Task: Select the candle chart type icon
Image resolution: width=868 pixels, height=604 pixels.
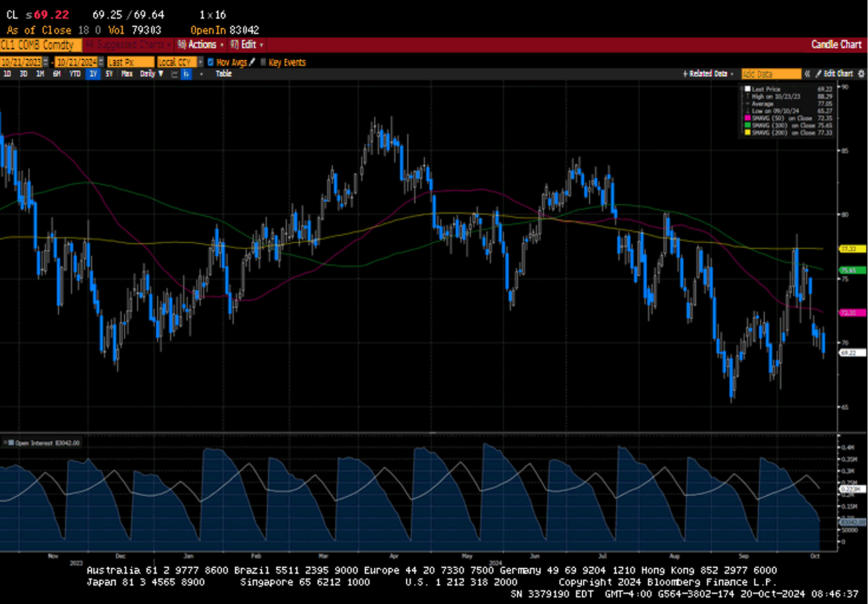Action: point(186,74)
